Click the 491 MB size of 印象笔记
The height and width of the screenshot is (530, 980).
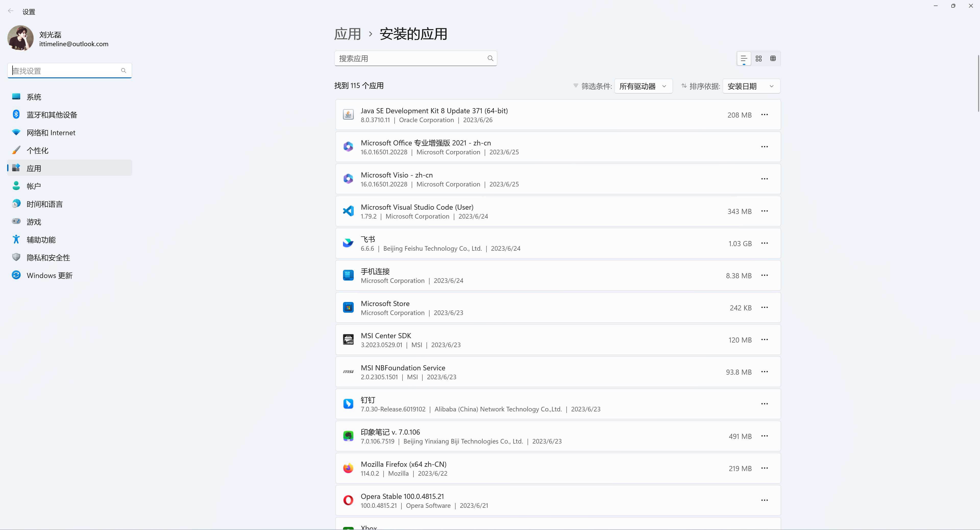[x=740, y=436]
